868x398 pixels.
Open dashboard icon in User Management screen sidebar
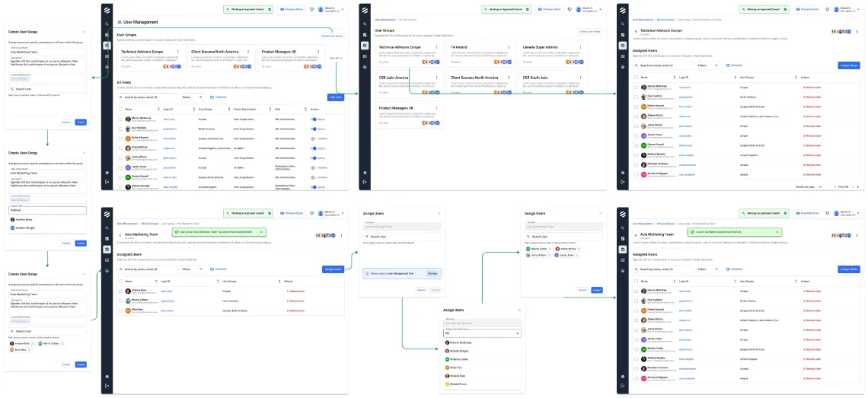pyautogui.click(x=107, y=35)
